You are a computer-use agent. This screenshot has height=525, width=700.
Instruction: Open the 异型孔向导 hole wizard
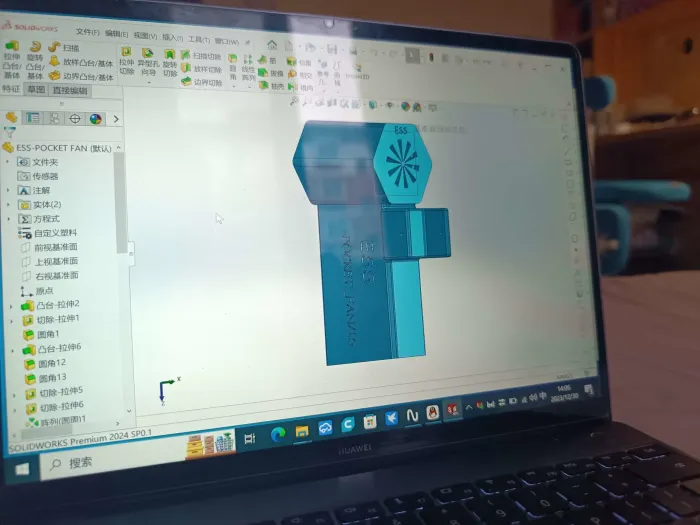(148, 62)
